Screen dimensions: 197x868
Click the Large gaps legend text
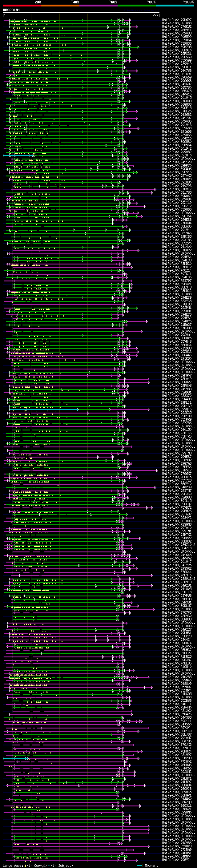[x=13, y=866]
